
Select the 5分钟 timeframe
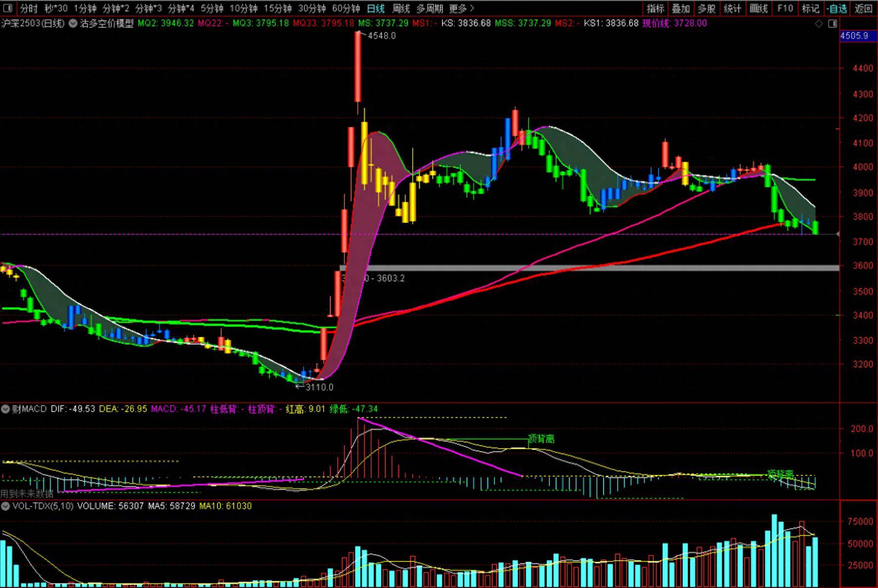click(x=212, y=8)
